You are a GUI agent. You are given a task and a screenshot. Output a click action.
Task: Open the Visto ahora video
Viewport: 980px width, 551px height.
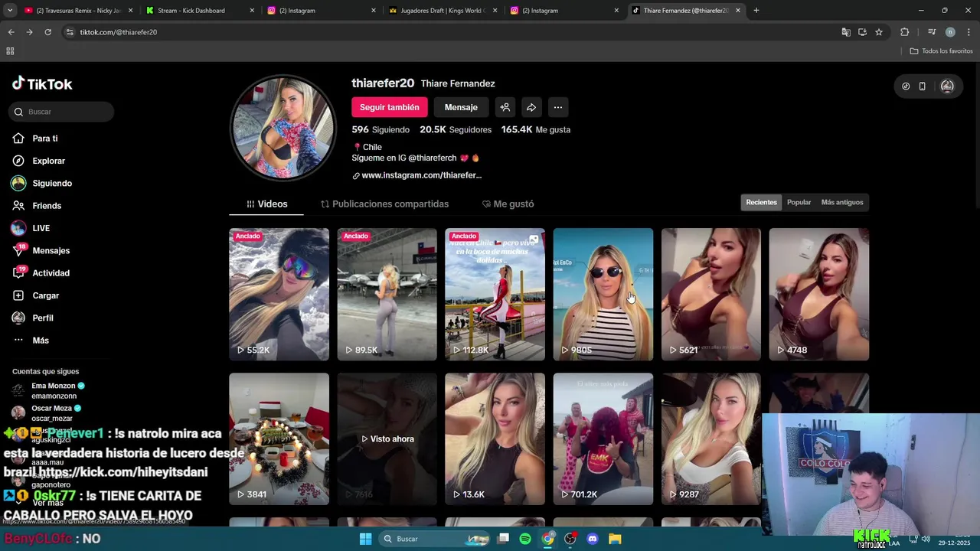tap(387, 439)
